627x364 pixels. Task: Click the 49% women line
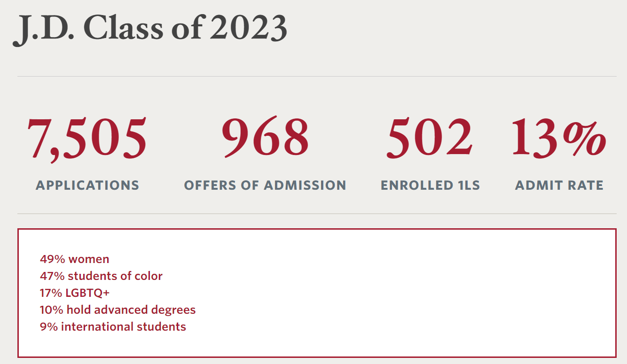pyautogui.click(x=74, y=259)
